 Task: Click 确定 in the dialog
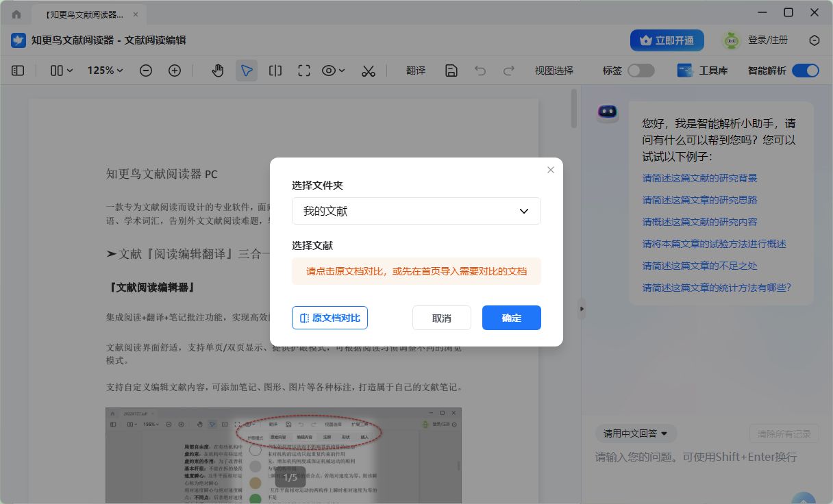pyautogui.click(x=512, y=318)
